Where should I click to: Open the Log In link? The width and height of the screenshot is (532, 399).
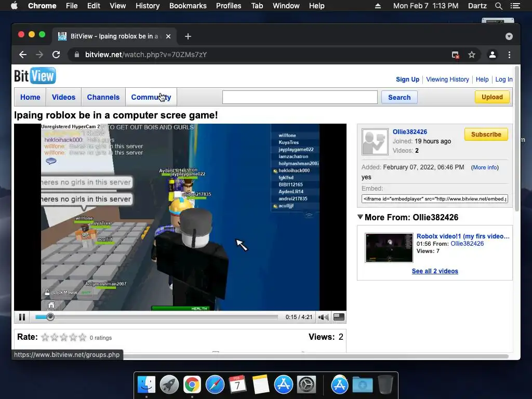504,79
